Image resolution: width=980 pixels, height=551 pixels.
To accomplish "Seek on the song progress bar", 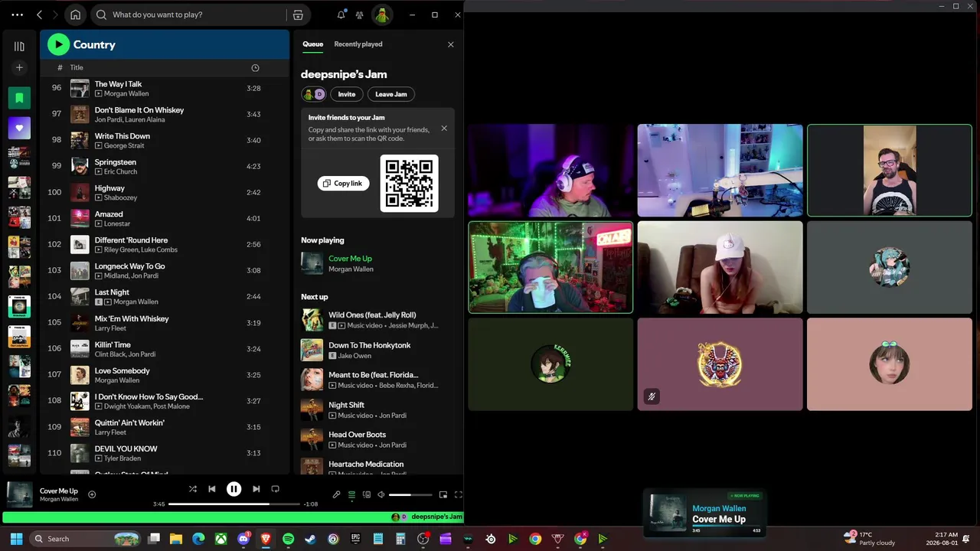I will 234,504.
